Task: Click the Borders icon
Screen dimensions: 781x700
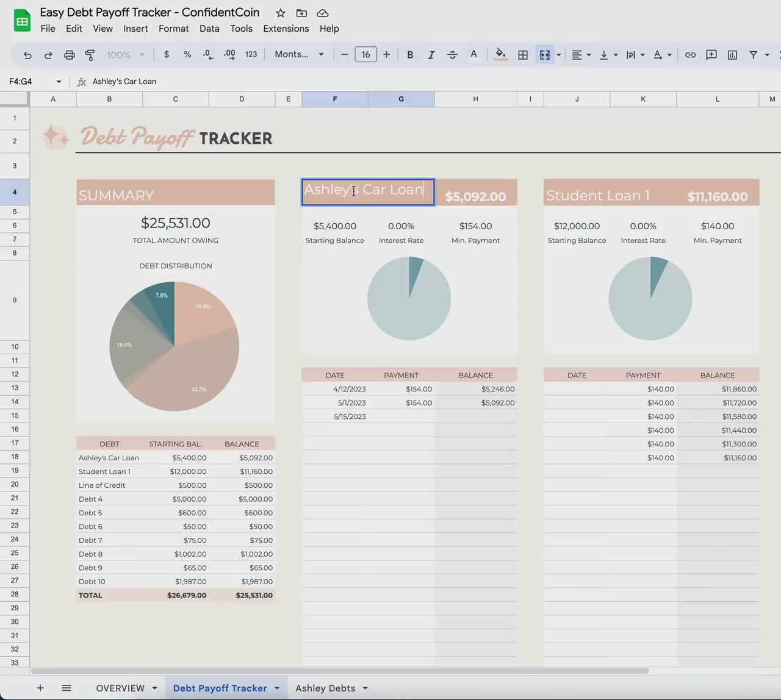Action: pos(523,55)
